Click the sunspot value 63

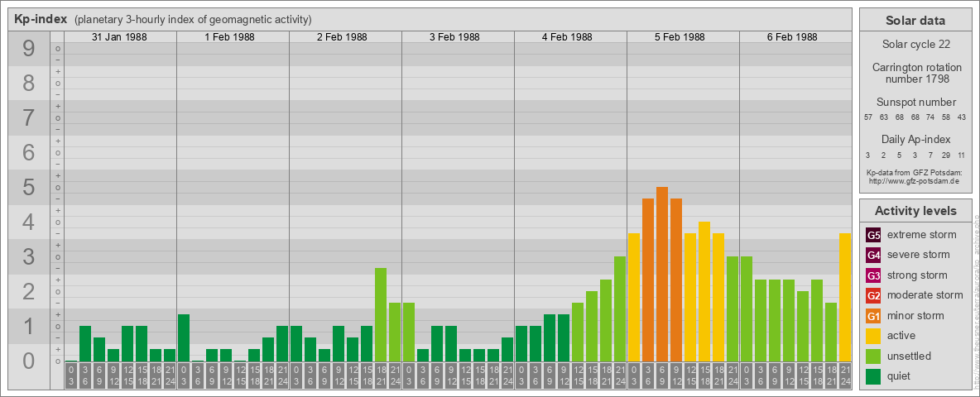[x=884, y=117]
